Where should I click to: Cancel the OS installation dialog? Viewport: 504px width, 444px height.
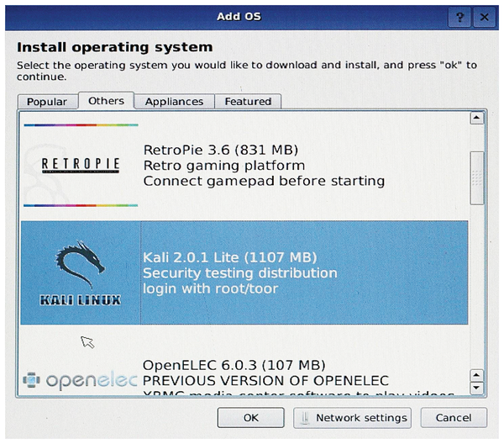pyautogui.click(x=454, y=418)
